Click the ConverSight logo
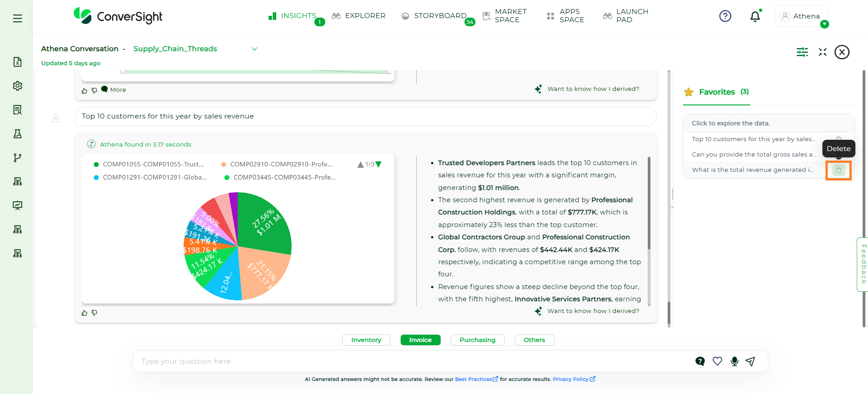 [x=118, y=16]
